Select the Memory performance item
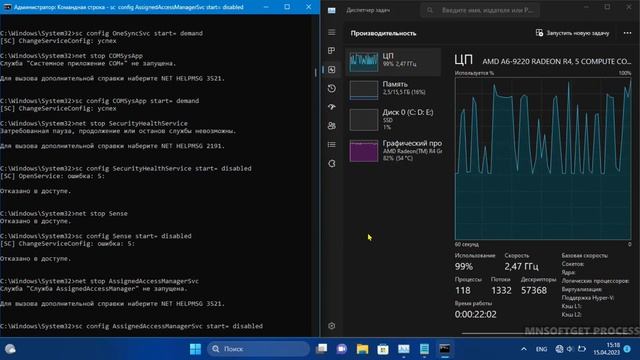 click(x=393, y=90)
